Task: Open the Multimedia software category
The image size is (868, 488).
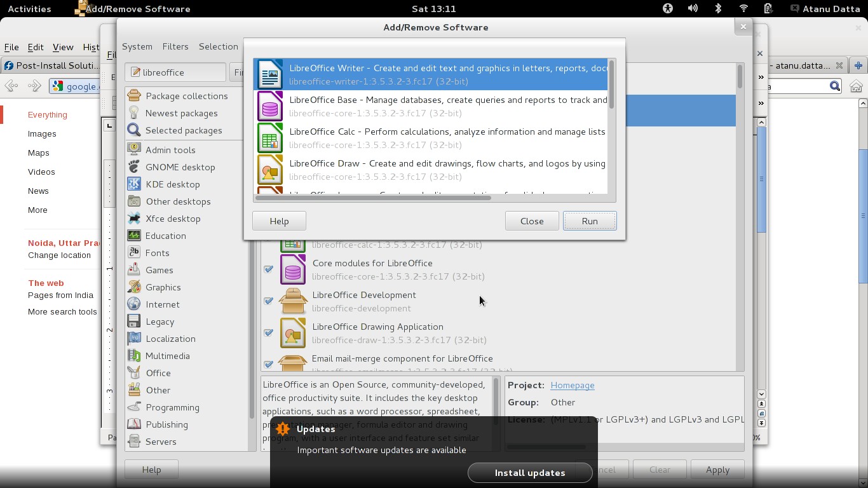Action: (167, 356)
